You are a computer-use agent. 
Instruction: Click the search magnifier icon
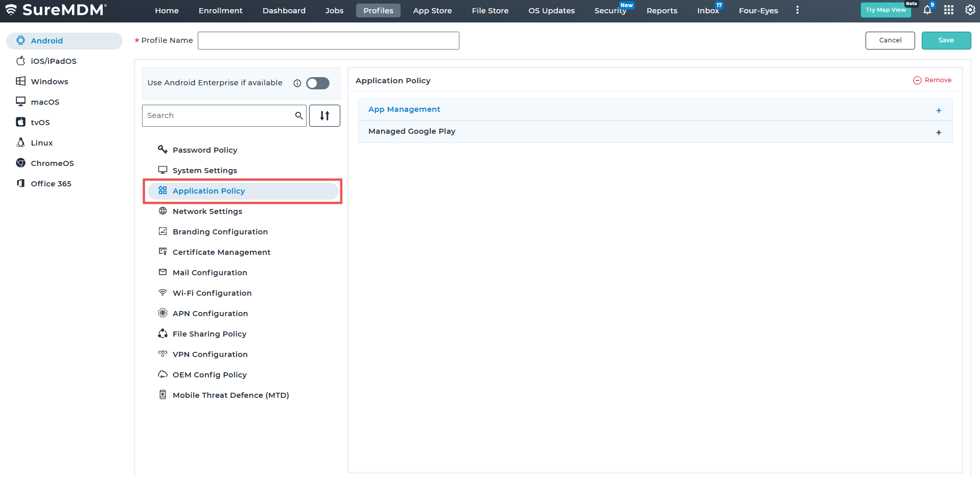tap(299, 116)
